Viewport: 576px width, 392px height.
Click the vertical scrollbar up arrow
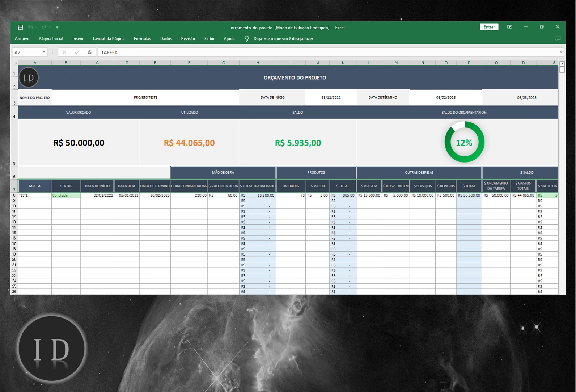(562, 64)
